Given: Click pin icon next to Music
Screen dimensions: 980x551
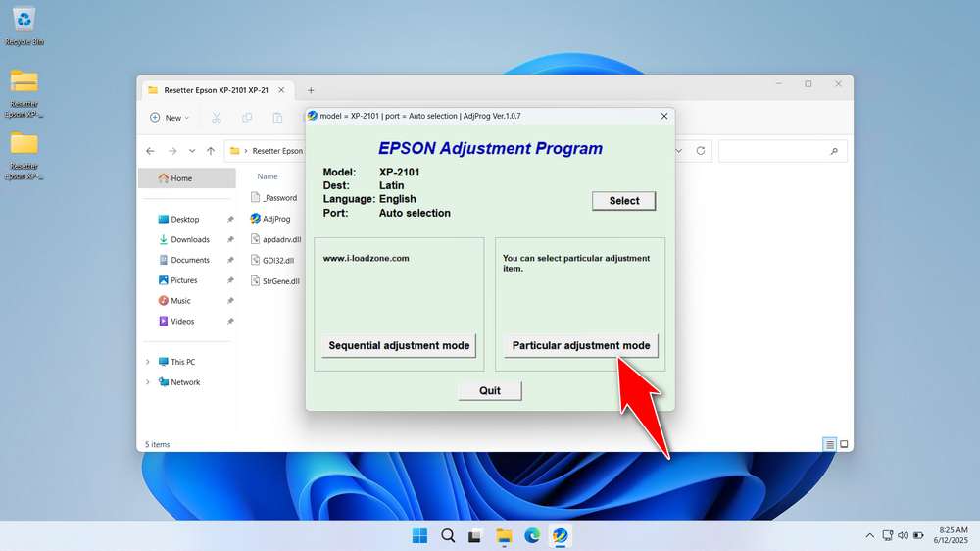Looking at the screenshot, I should pos(230,301).
